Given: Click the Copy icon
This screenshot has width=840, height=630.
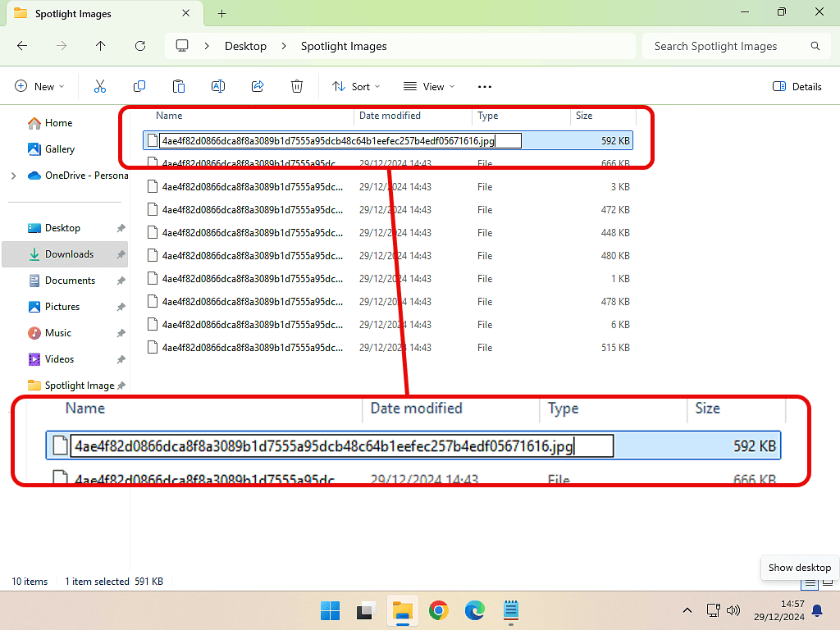Looking at the screenshot, I should click(139, 86).
